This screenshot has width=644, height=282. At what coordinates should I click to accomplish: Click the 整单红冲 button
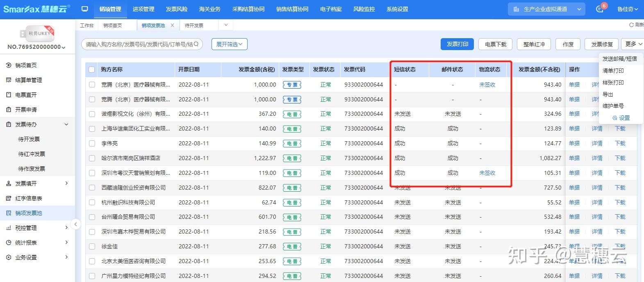click(534, 44)
